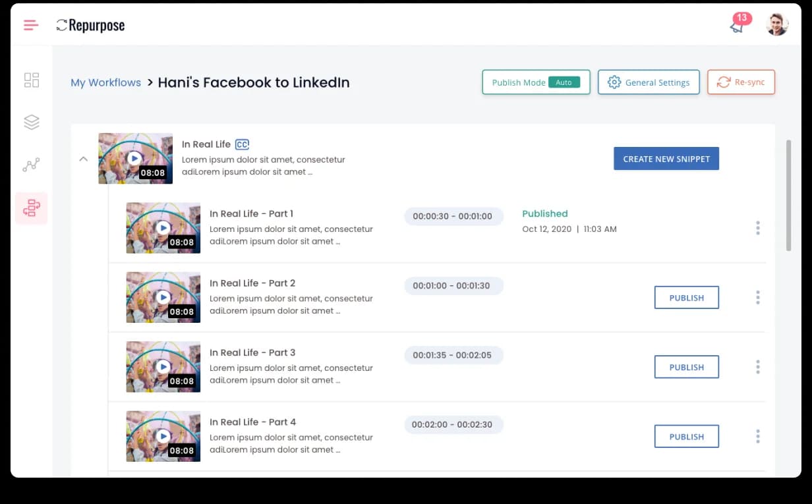Open three-dot menu for Part 2
The height and width of the screenshot is (504, 812).
pos(757,298)
